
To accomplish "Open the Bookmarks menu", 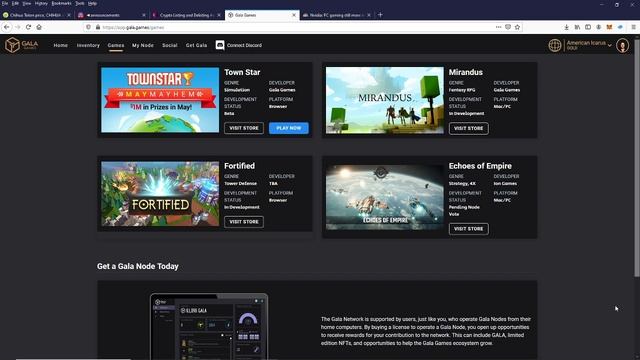I will pyautogui.click(x=61, y=3).
